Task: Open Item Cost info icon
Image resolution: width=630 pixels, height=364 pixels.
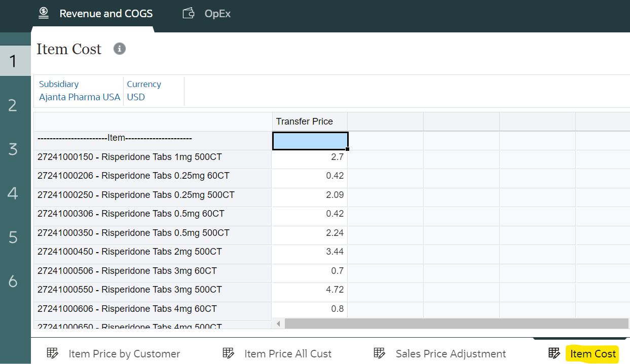Action: click(x=120, y=49)
